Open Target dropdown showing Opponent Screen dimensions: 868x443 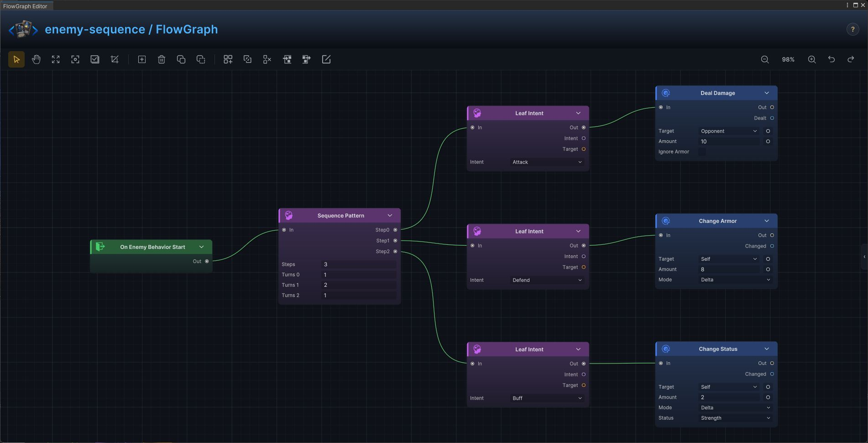pyautogui.click(x=729, y=131)
